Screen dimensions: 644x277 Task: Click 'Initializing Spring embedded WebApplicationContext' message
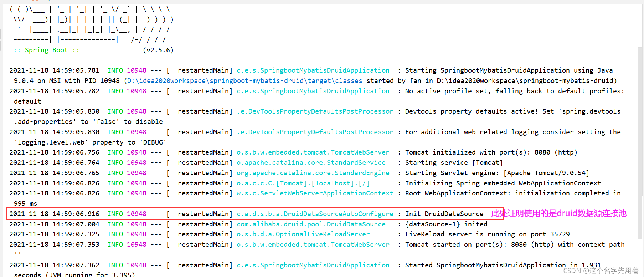click(x=503, y=183)
